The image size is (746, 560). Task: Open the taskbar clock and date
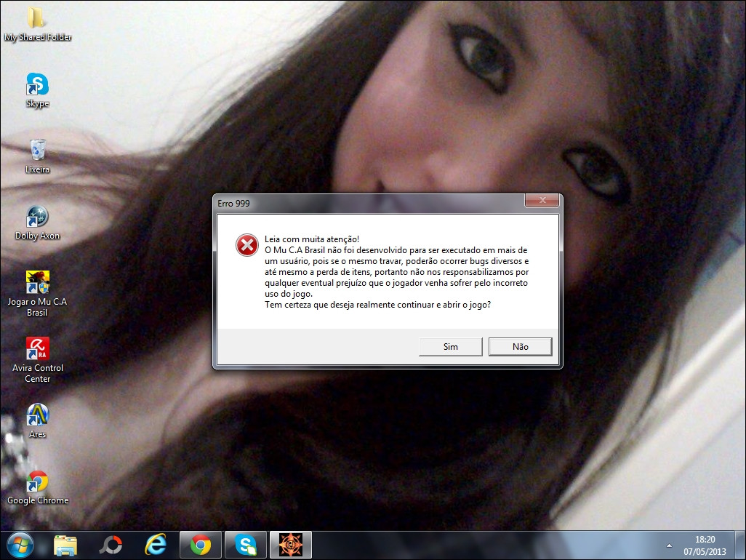(x=705, y=545)
